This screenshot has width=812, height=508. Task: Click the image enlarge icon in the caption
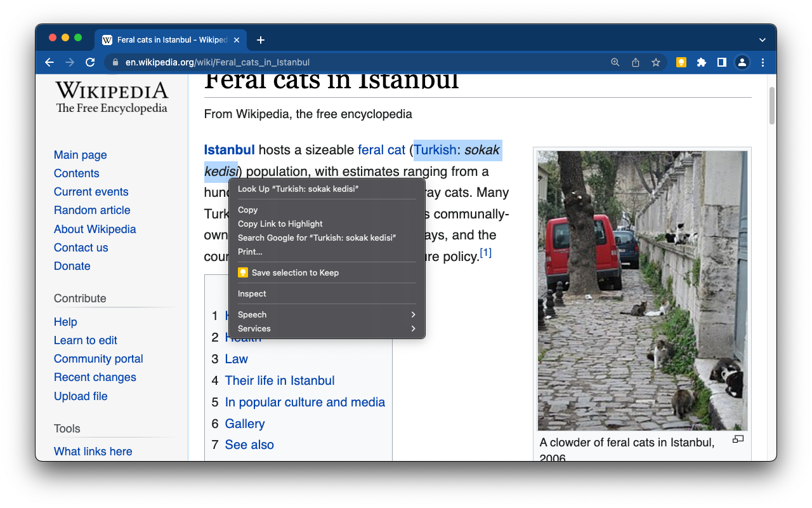(x=737, y=439)
